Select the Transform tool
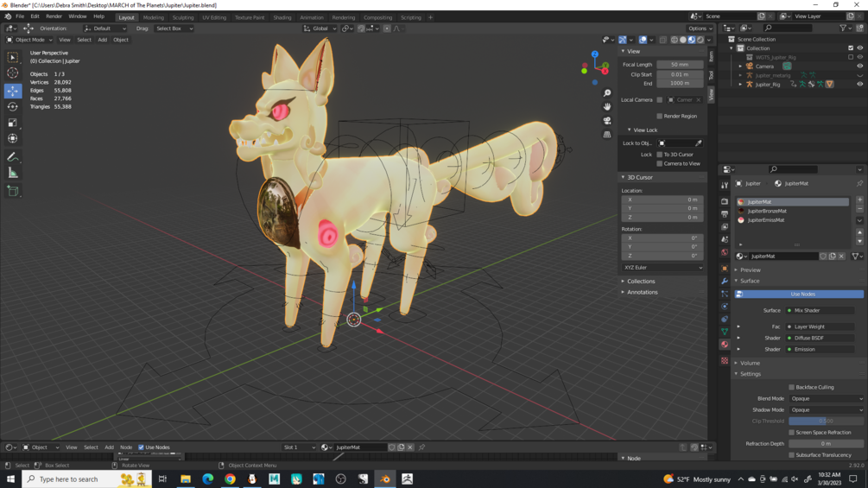The image size is (868, 488). coord(13,138)
